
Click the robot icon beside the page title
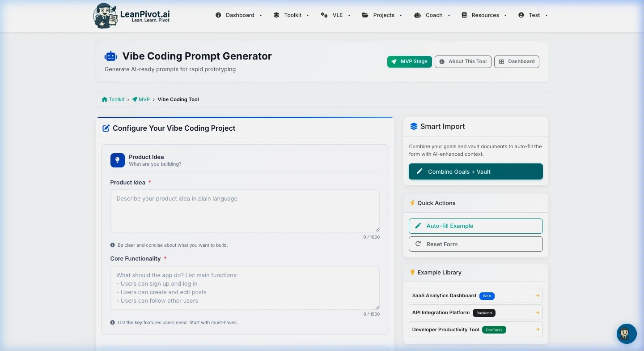(x=110, y=56)
